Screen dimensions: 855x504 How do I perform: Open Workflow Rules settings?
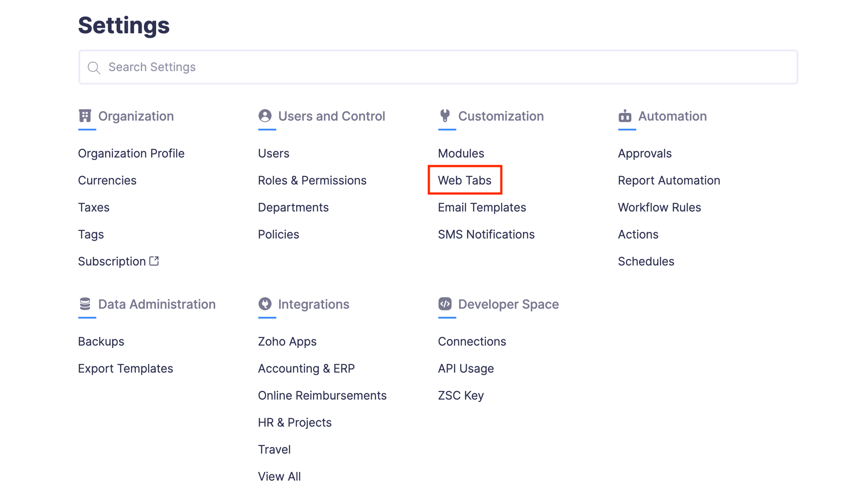(x=659, y=207)
